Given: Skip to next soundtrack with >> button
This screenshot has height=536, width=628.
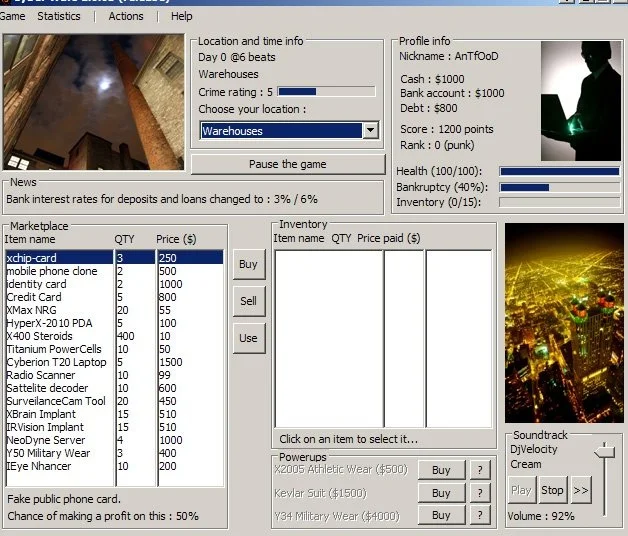Looking at the screenshot, I should tap(581, 491).
